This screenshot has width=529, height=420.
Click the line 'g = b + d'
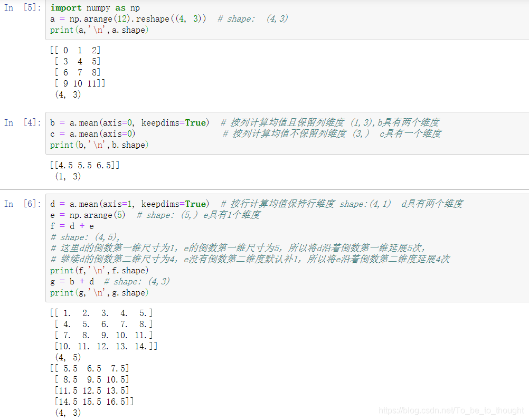(x=72, y=281)
